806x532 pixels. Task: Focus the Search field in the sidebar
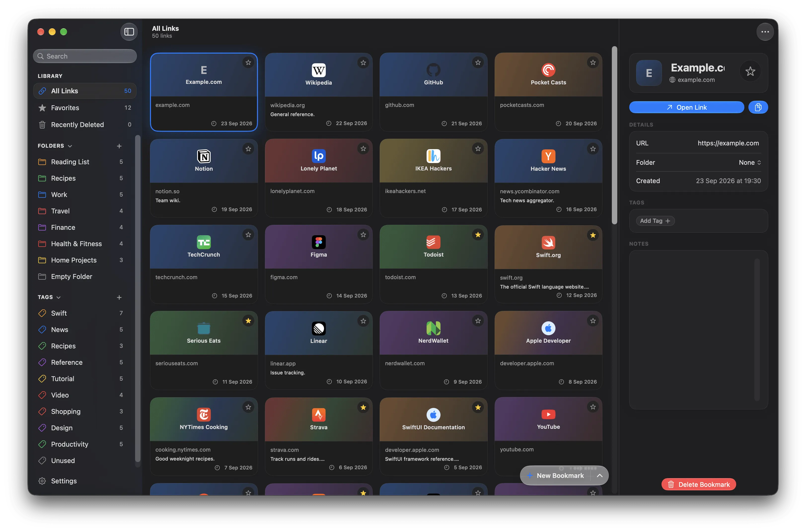coord(85,56)
